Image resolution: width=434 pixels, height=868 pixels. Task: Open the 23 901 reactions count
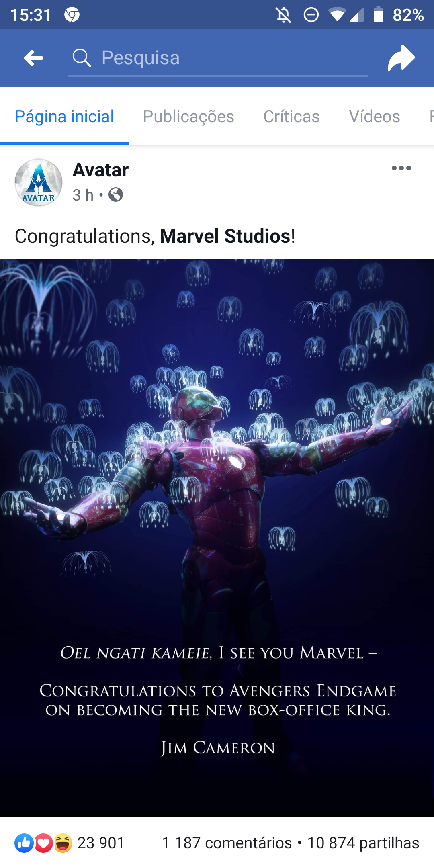pos(101,843)
